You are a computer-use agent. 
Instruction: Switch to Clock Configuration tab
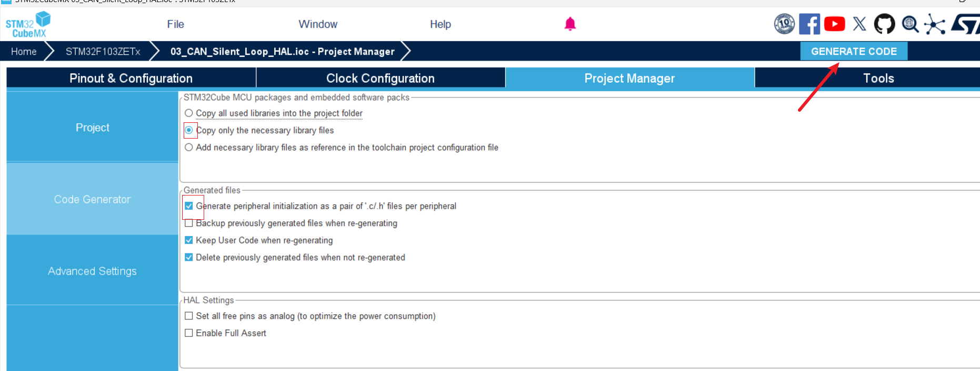coord(381,78)
